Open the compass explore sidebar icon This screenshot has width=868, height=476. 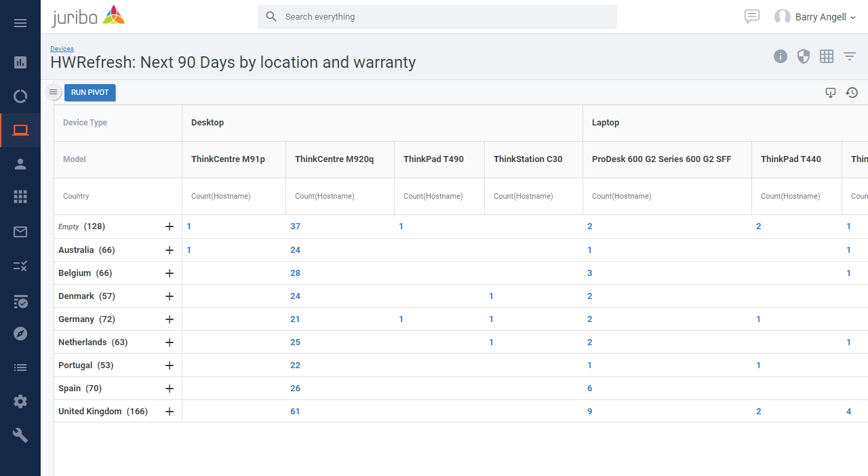tap(20, 334)
